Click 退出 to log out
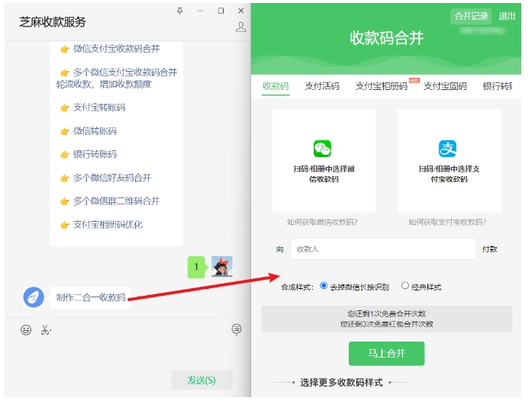Screen dimensions: 532x401 (507, 16)
